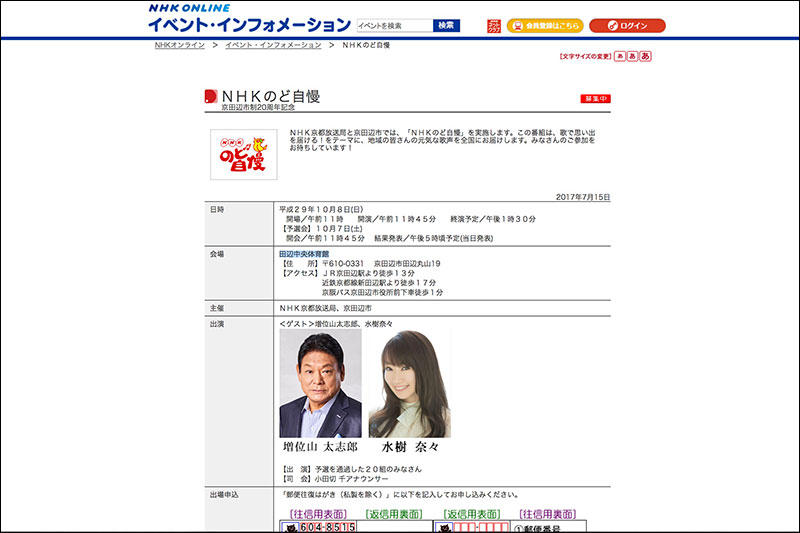Open the red Net Club icon
The width and height of the screenshot is (800, 533).
(x=494, y=25)
